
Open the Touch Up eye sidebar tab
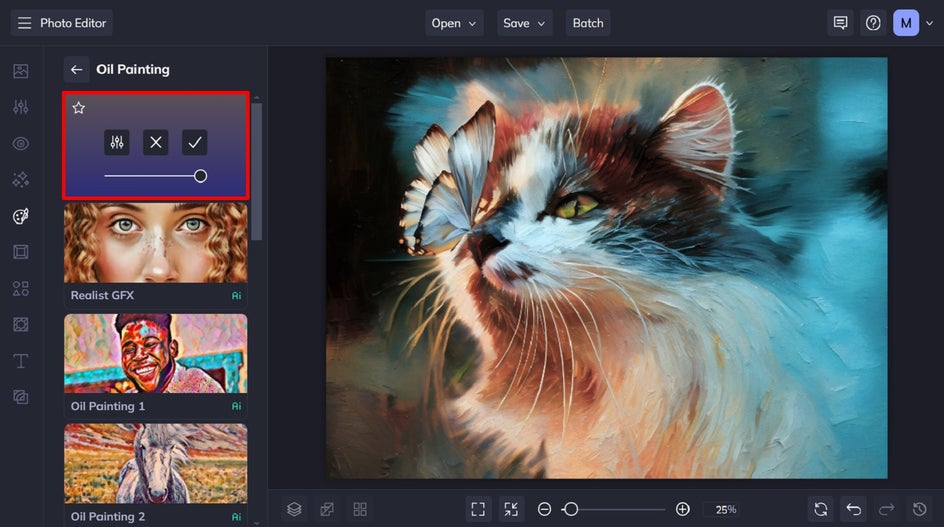(20, 143)
